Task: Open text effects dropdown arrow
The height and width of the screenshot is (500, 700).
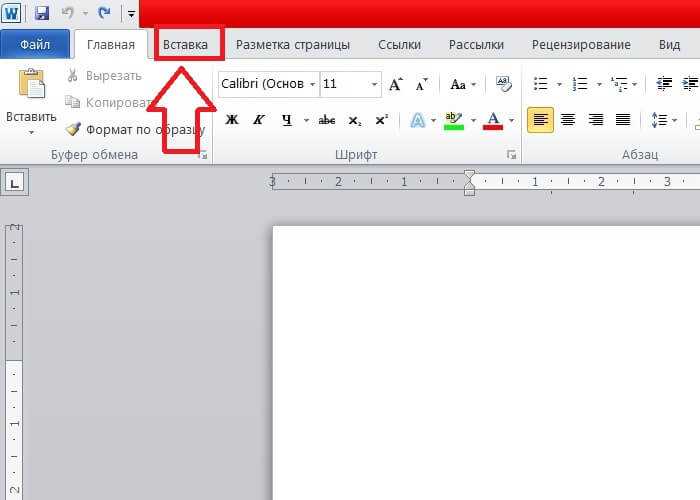Action: (x=433, y=120)
